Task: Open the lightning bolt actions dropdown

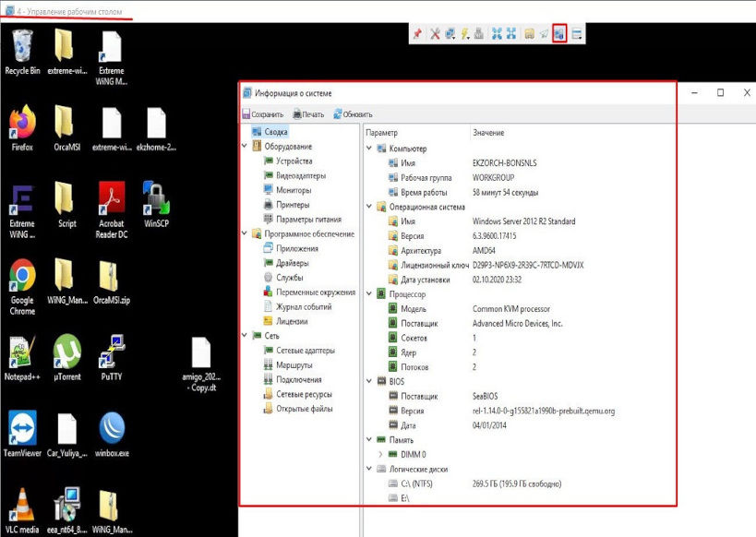Action: (465, 34)
